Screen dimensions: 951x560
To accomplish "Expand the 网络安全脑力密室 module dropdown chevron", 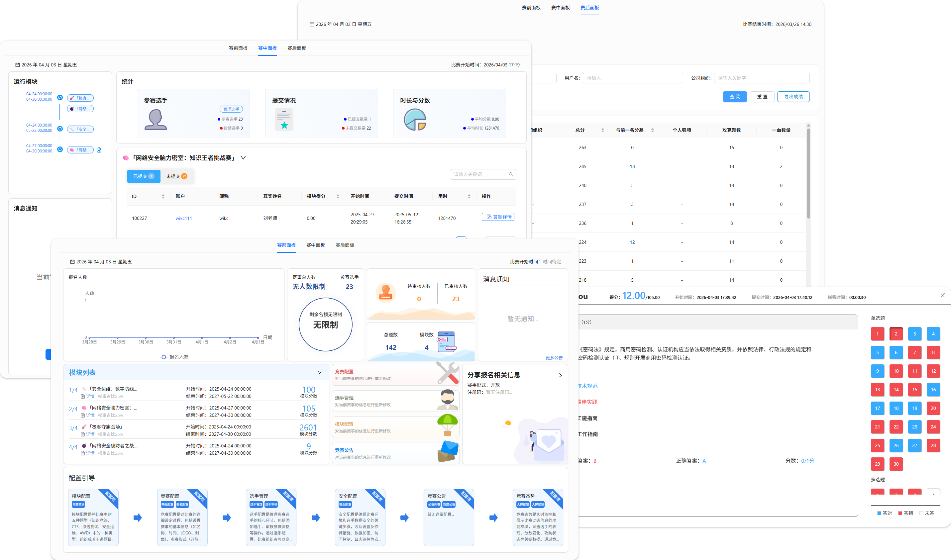I will [243, 158].
